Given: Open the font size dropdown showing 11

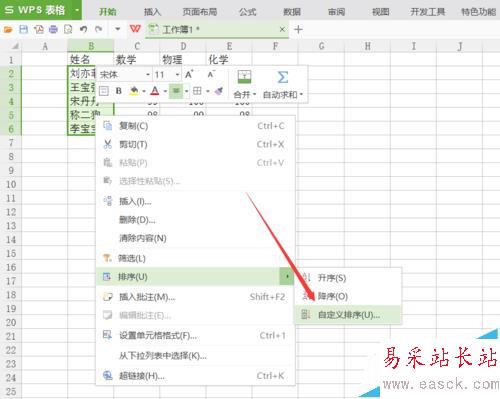Looking at the screenshot, I should [x=167, y=74].
